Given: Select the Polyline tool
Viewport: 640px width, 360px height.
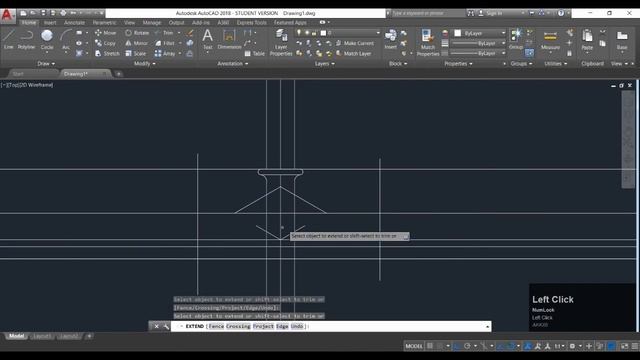Looking at the screenshot, I should coord(26,39).
